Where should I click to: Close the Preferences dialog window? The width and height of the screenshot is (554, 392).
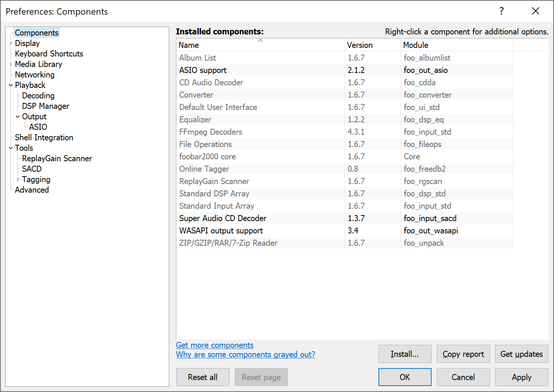point(536,11)
